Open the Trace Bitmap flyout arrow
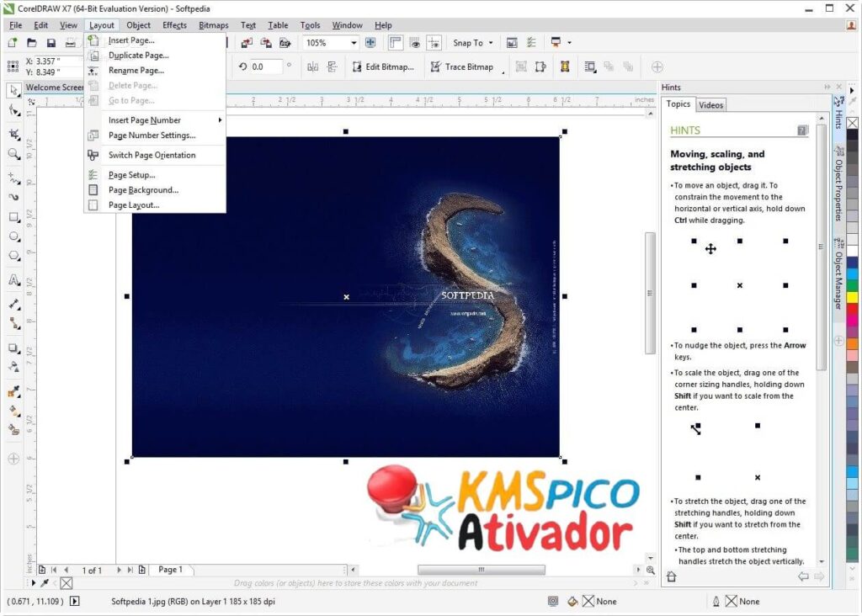862x616 pixels. point(503,72)
